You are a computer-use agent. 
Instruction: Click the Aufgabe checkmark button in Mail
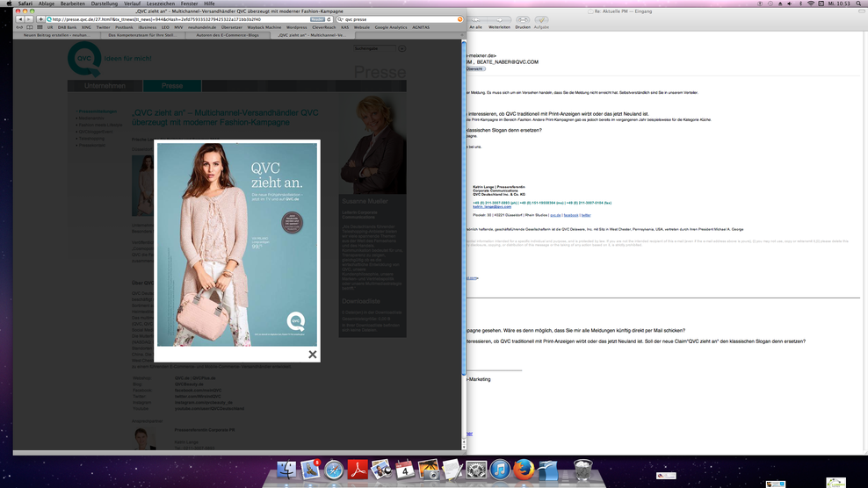pyautogui.click(x=541, y=23)
